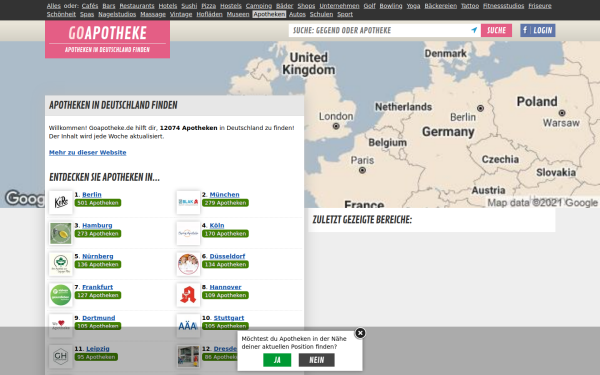Select Restaurants category

tap(137, 6)
